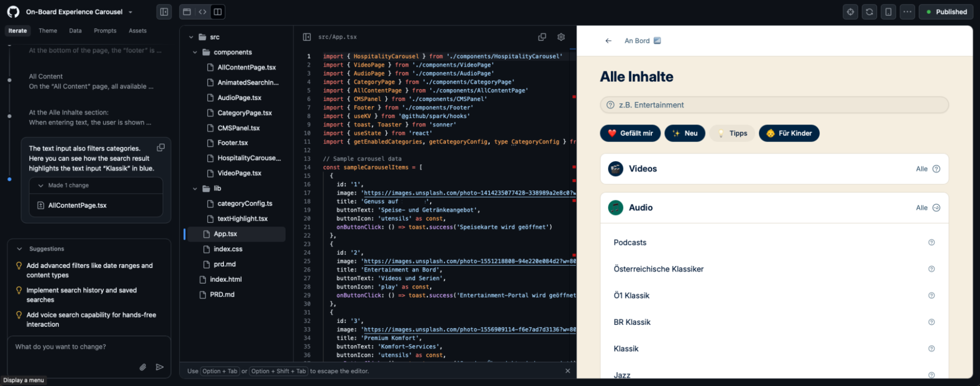The width and height of the screenshot is (980, 386).
Task: Toggle the Gefällt mir filter chip
Action: 630,133
